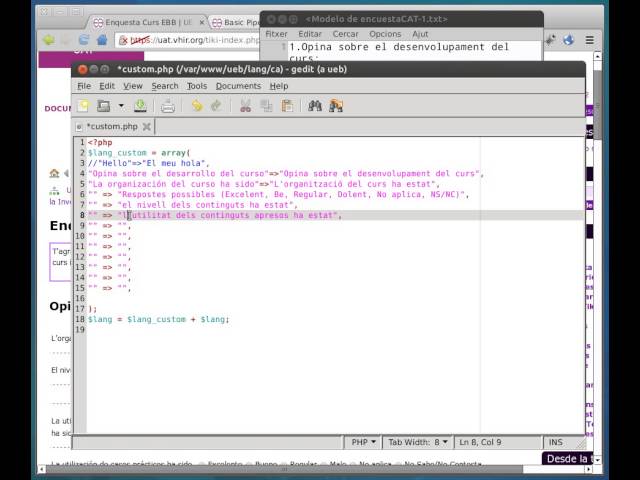Open Editar menu in Modelo de encuesta window
Image resolution: width=640 pixels, height=480 pixels.
point(310,34)
